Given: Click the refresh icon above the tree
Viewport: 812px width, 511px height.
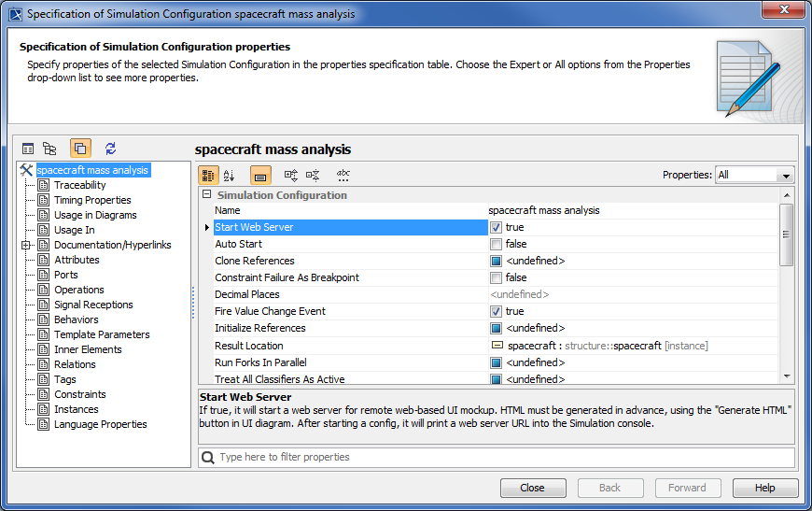Looking at the screenshot, I should click(110, 148).
